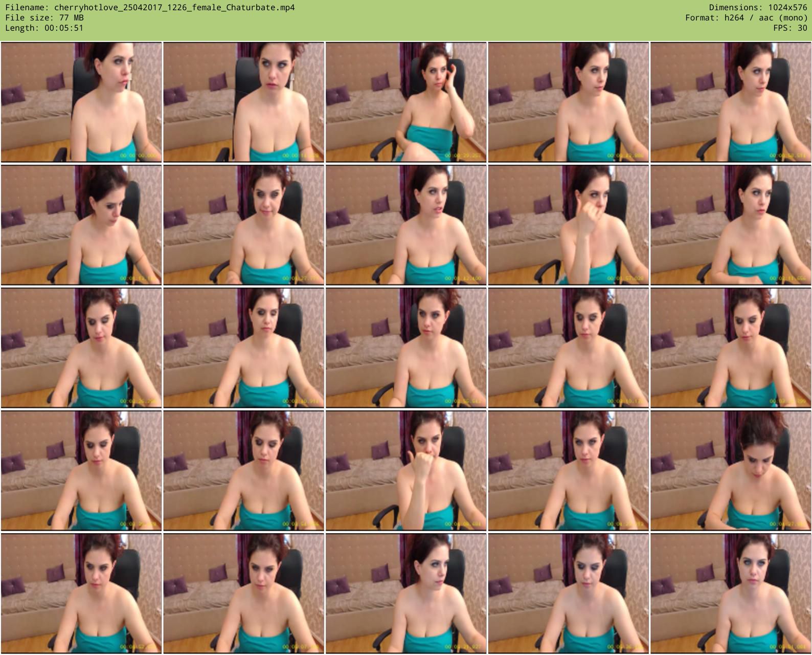Image resolution: width=812 pixels, height=655 pixels.
Task: Select the bottom-right corner thumbnail
Action: (x=731, y=593)
